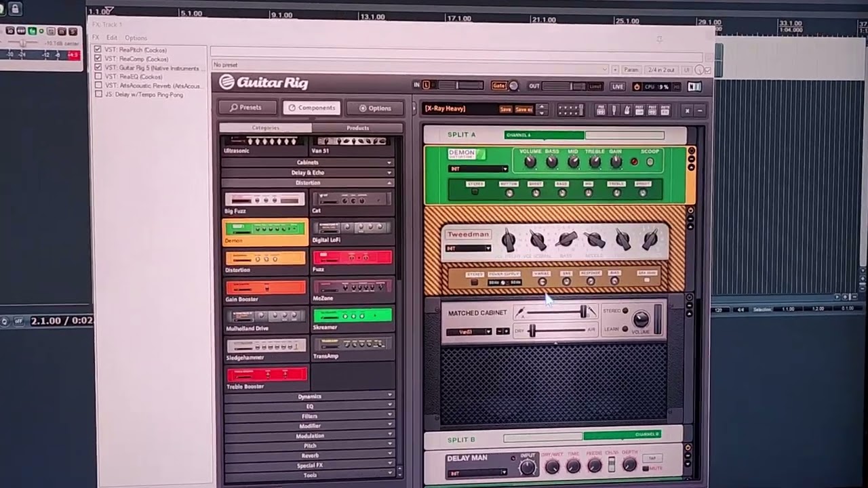Viewport: 868px width, 488px height.
Task: Switch to the Products tab
Action: point(357,128)
